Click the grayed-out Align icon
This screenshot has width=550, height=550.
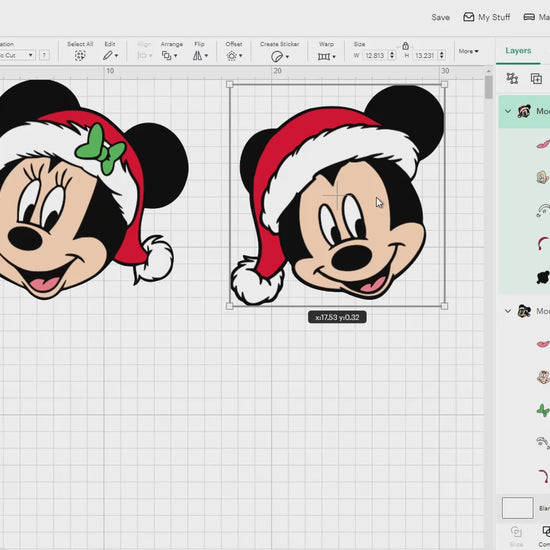142,55
